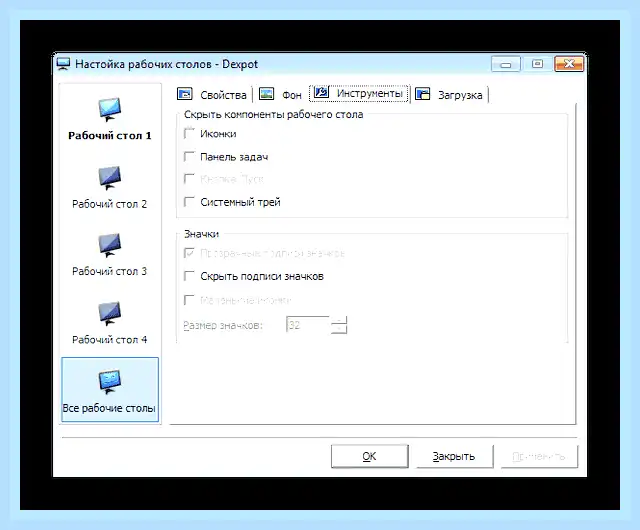The image size is (640, 530).
Task: Select the Рабочий стол 2 label
Action: click(x=109, y=204)
